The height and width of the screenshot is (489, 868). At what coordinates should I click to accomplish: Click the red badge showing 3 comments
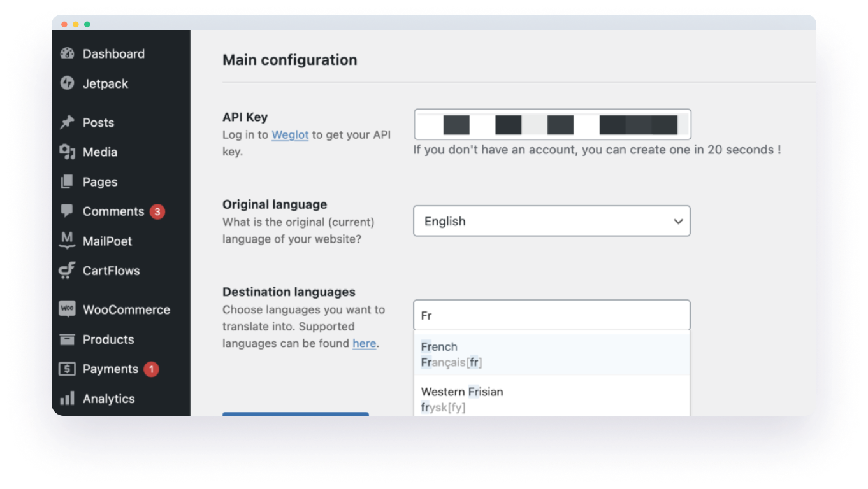(157, 211)
